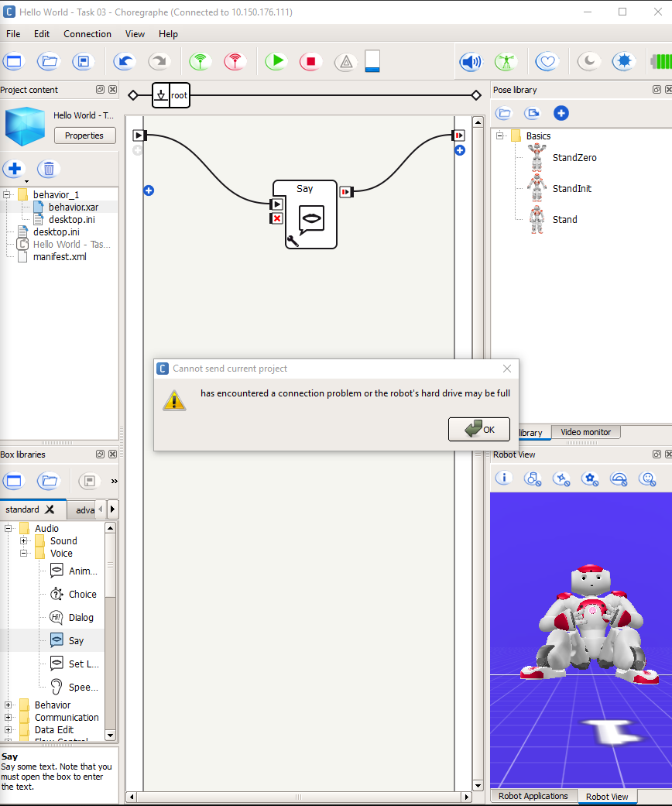Viewport: 672px width, 806px height.
Task: Click the Say box onStopped output
Action: click(346, 192)
